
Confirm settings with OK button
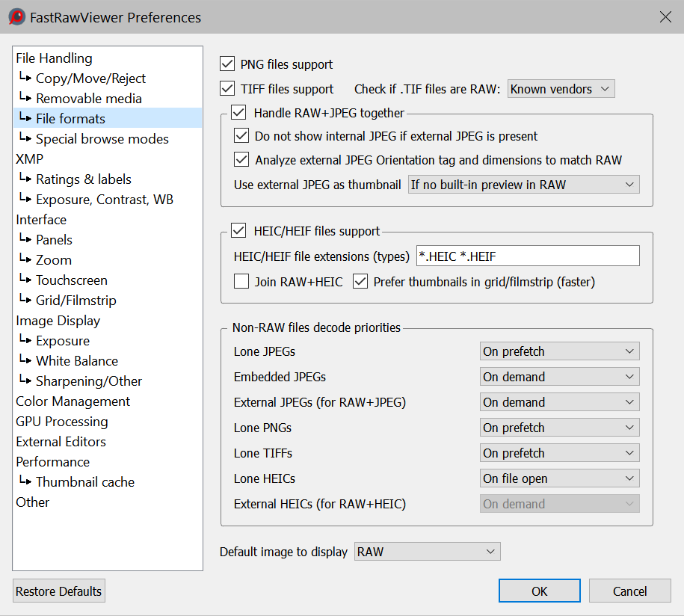point(539,591)
